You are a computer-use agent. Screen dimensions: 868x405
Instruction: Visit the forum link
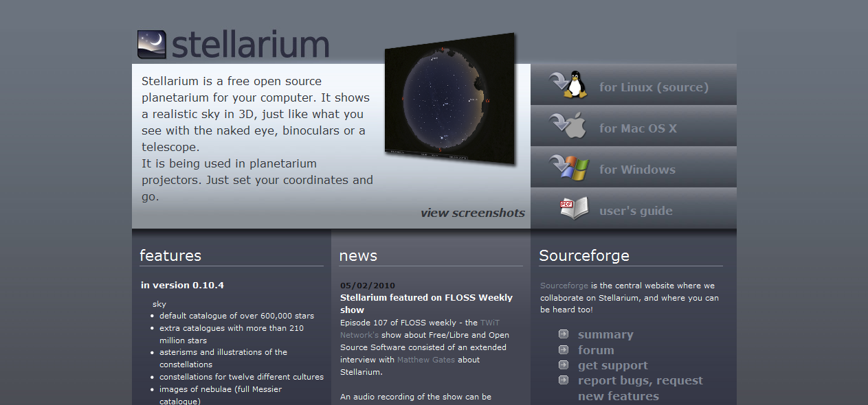pyautogui.click(x=596, y=349)
